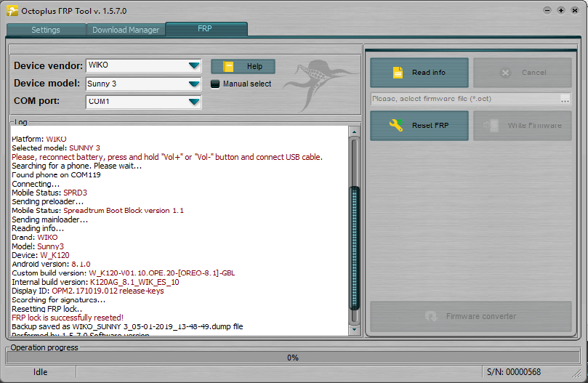Click log line 'Searching for signatures...'
This screenshot has height=383, width=588.
pos(58,299)
